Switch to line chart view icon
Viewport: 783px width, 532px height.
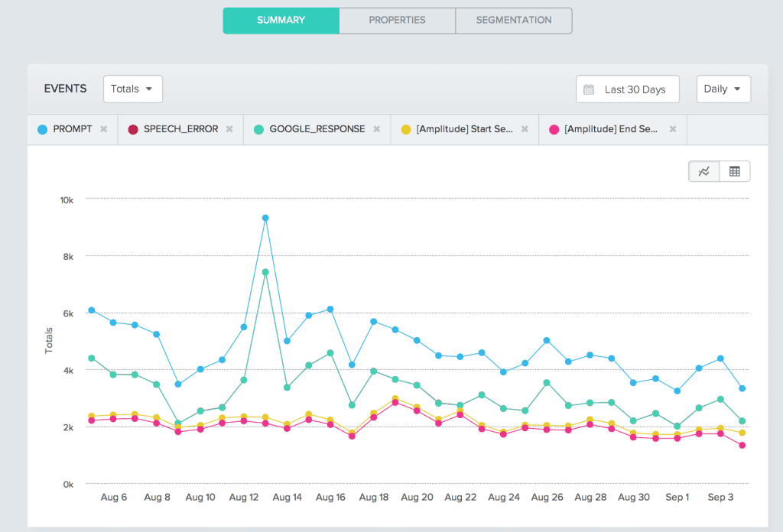[x=704, y=171]
